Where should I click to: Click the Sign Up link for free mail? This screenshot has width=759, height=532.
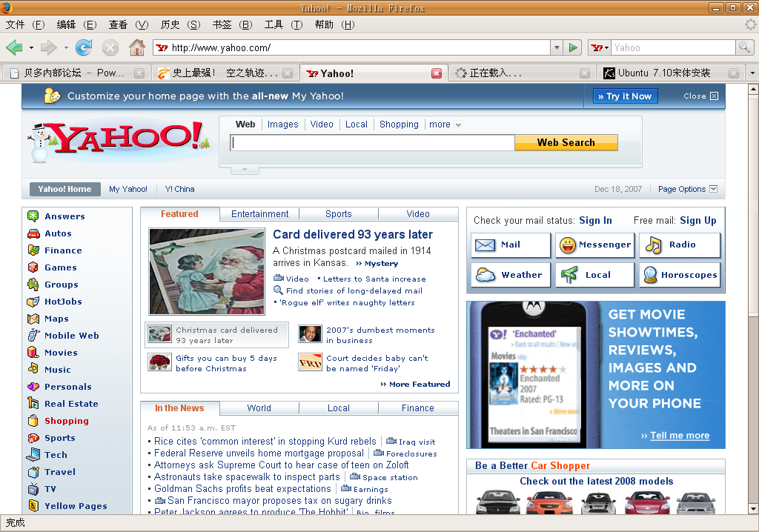698,221
